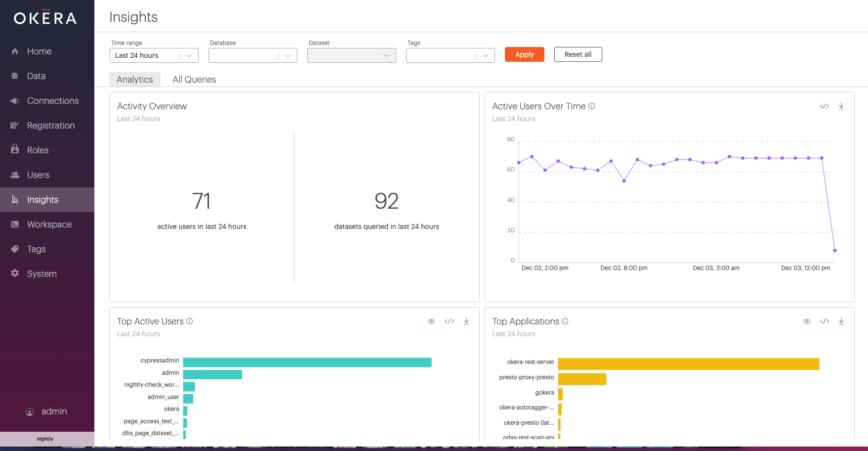This screenshot has height=451, width=868.
Task: Click the Reset all button
Action: click(x=578, y=54)
